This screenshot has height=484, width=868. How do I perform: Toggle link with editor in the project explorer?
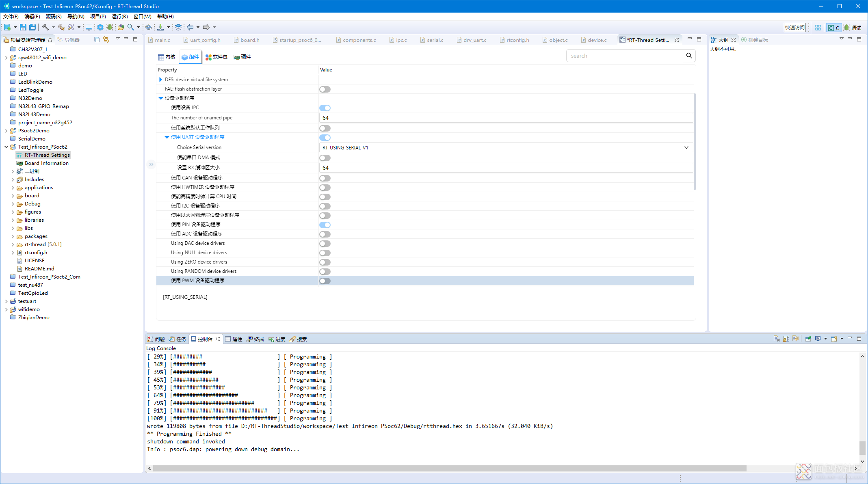click(x=106, y=39)
